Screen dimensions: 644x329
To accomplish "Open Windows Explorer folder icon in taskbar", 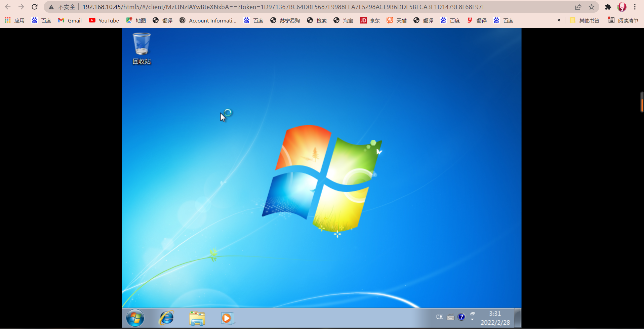I will (197, 318).
